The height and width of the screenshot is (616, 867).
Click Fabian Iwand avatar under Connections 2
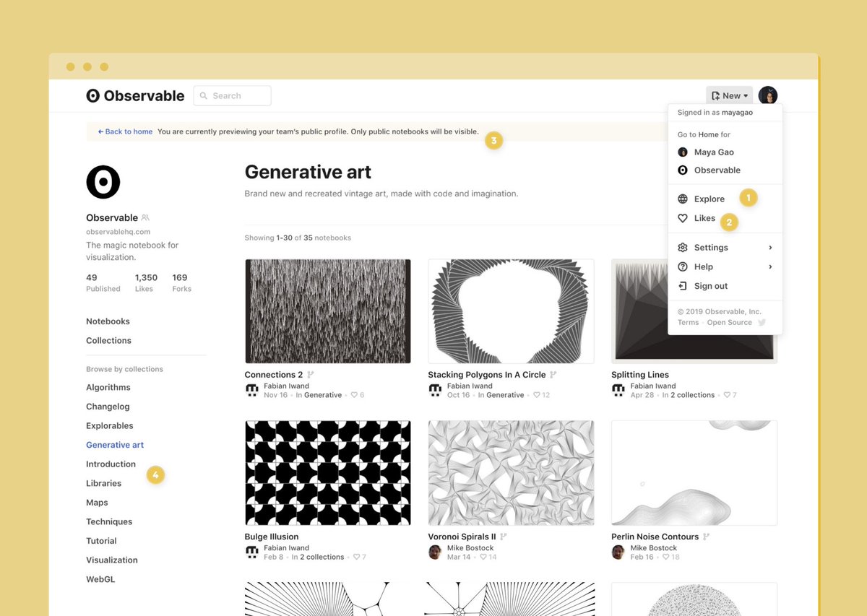252,390
